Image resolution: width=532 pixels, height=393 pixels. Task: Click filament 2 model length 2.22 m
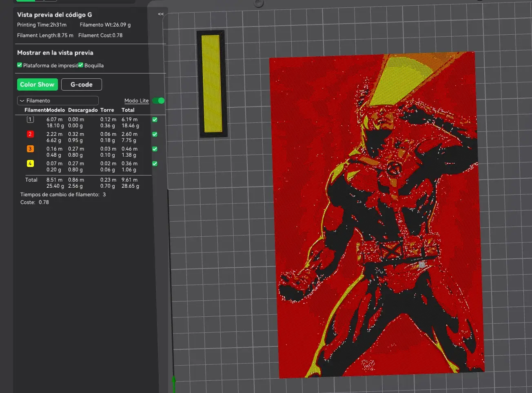[55, 134]
